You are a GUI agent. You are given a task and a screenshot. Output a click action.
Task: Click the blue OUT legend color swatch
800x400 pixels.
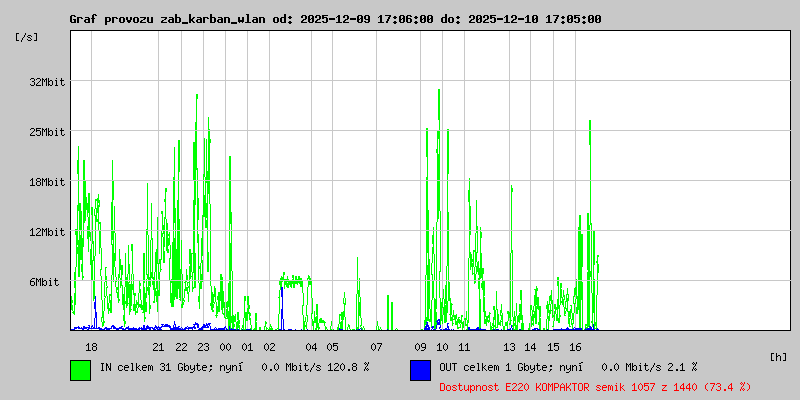click(420, 369)
